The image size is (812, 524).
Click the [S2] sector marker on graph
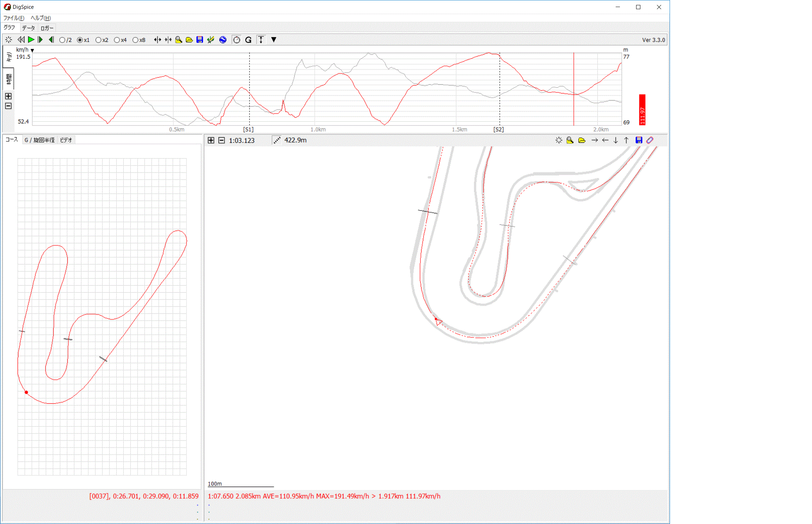[x=498, y=129]
